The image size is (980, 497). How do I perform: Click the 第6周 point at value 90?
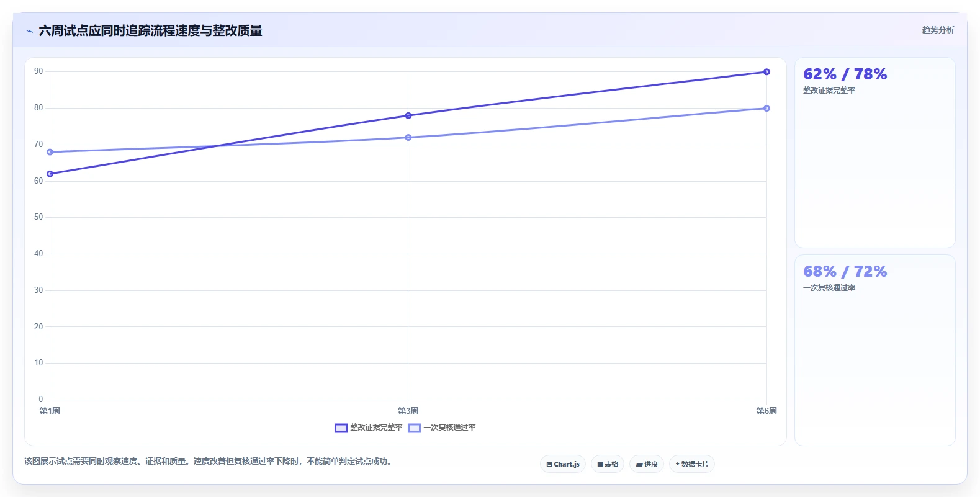click(x=766, y=72)
